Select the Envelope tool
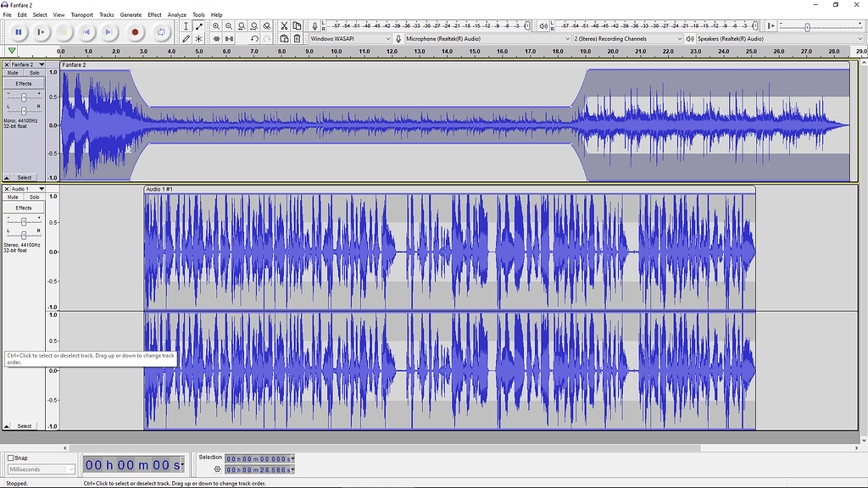 click(198, 26)
